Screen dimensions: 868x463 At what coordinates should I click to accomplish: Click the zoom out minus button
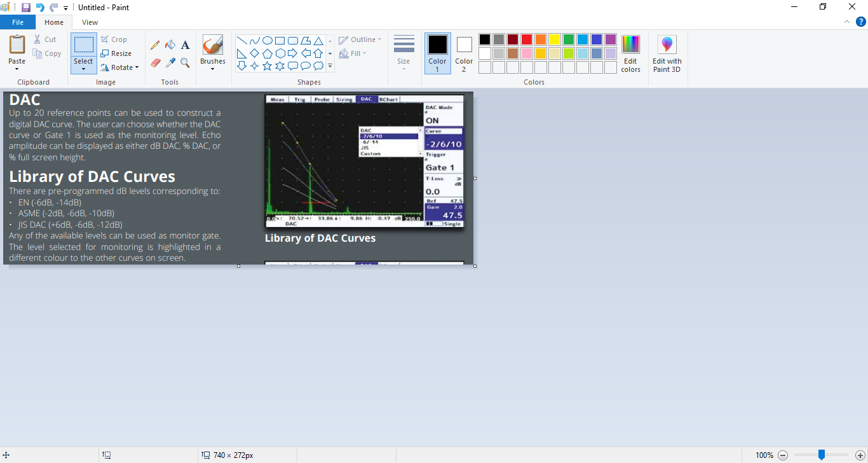tap(783, 455)
